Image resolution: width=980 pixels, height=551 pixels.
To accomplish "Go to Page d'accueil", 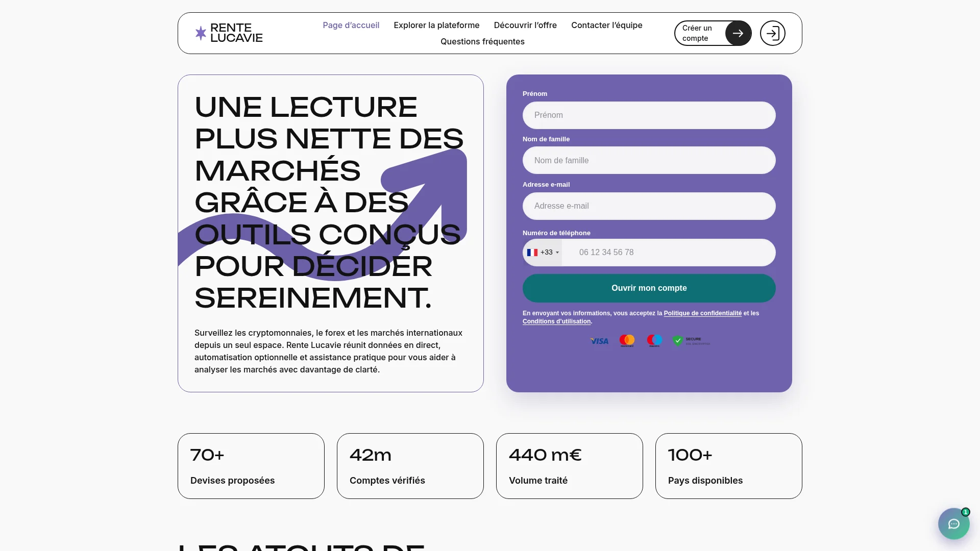I will click(351, 25).
